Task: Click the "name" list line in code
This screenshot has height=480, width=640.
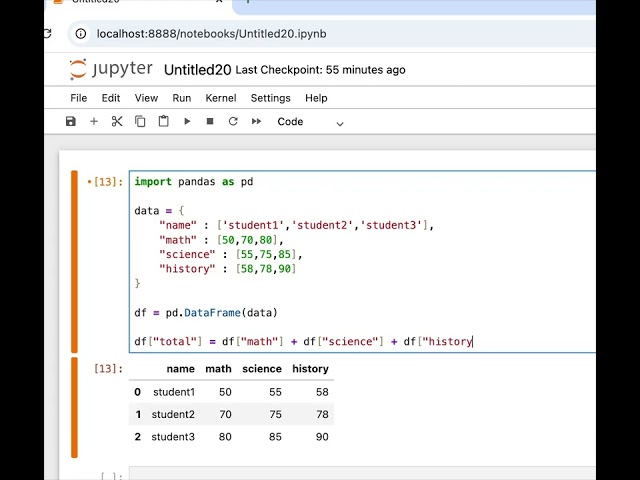Action: pos(296,225)
